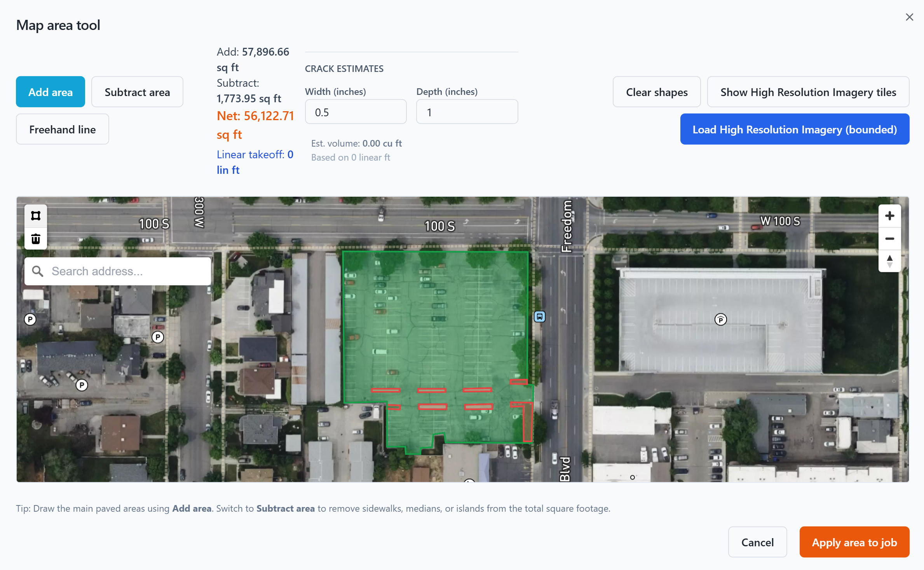This screenshot has height=570, width=924.
Task: Apply area to job
Action: [x=854, y=542]
